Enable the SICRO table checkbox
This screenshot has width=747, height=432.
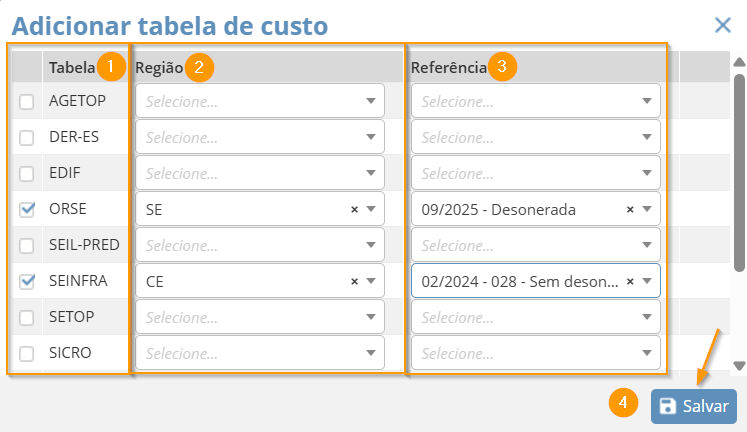[27, 353]
